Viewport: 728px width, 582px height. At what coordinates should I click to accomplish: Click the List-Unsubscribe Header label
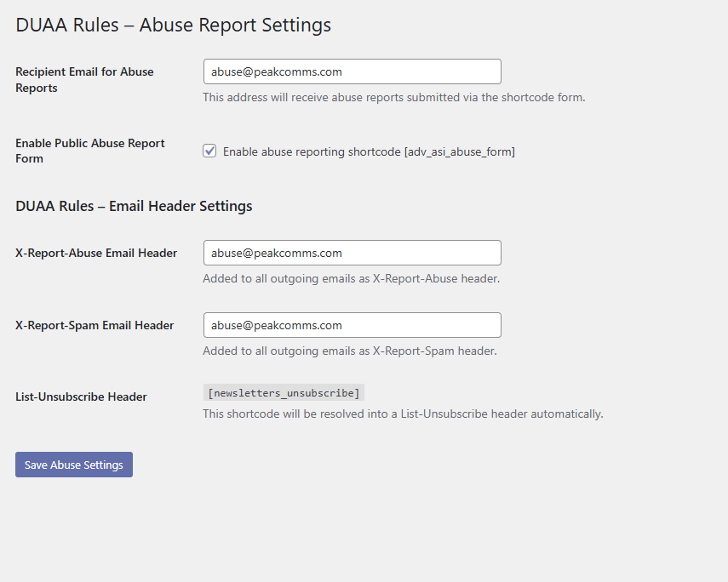[x=83, y=397]
